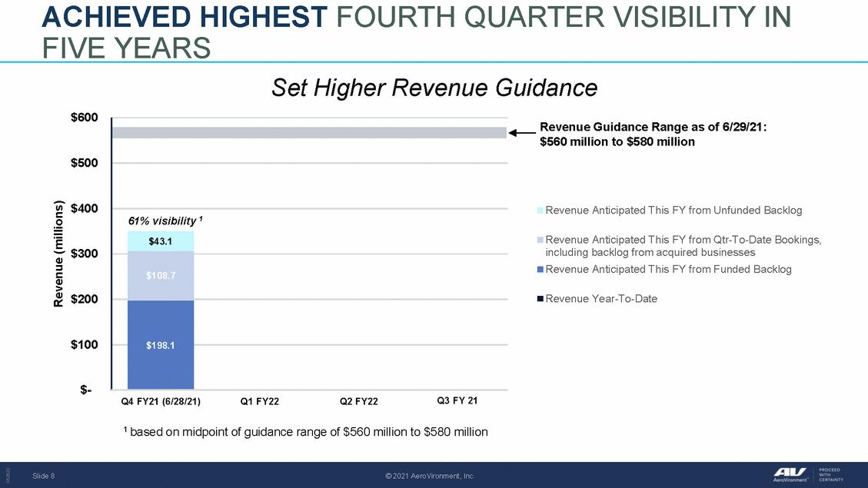This screenshot has height=488, width=868.
Task: Click the '© 2021 AeroVironment, Inc.' footer text
Action: point(430,476)
